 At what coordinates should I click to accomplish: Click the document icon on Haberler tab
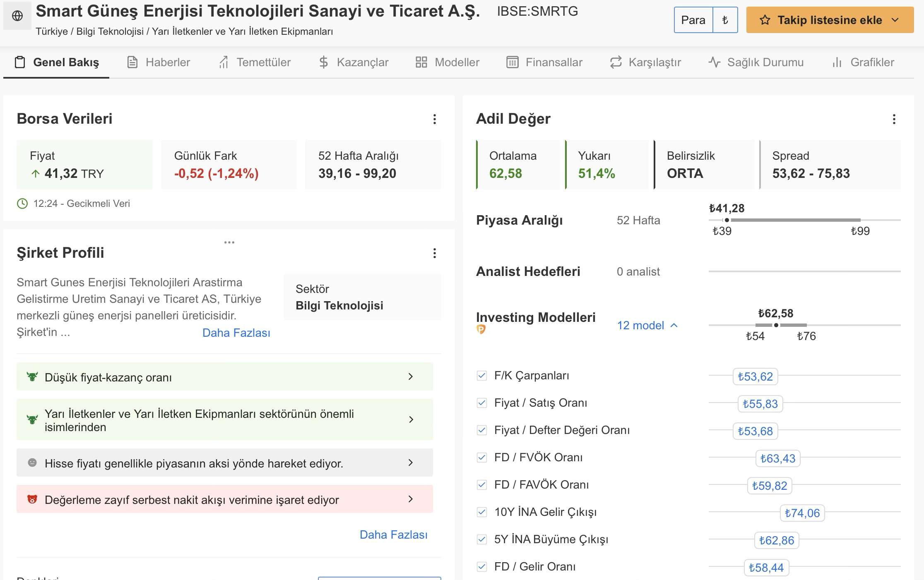tap(132, 62)
